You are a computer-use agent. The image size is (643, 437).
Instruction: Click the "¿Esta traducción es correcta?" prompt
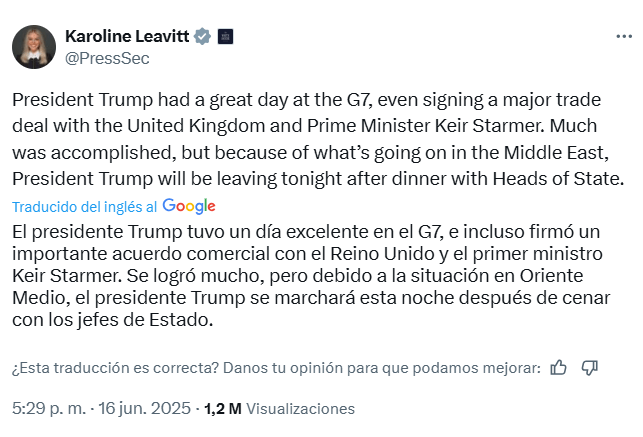(115, 367)
